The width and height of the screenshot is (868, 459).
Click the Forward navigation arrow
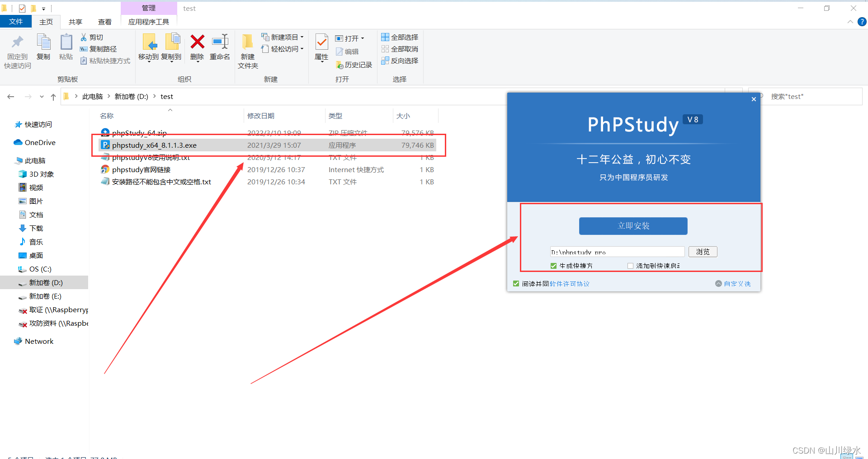click(28, 97)
